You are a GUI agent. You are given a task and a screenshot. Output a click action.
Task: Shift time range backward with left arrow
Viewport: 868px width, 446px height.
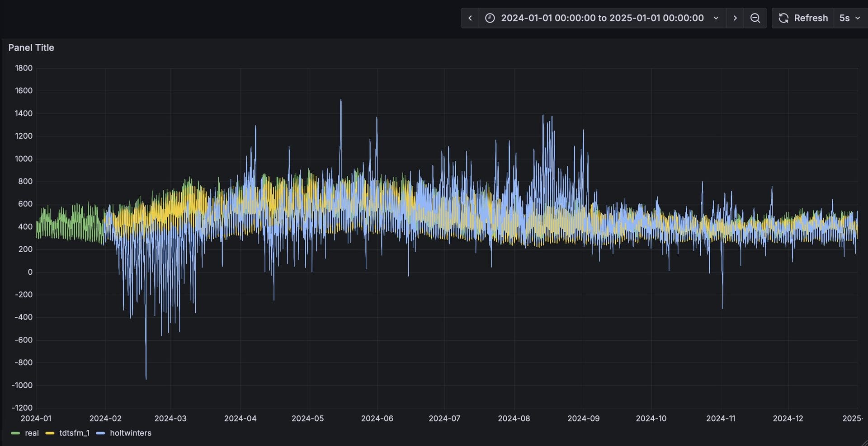(x=470, y=18)
